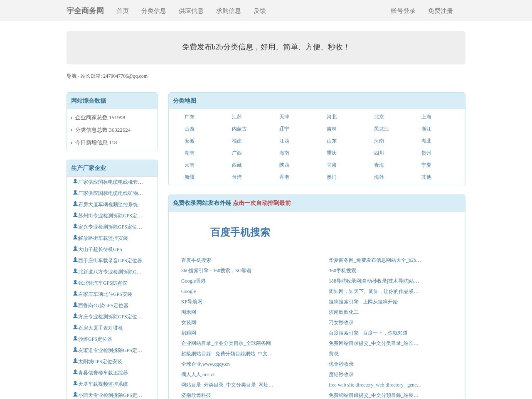532x399 pixels.
Task: Open the 首页 navigation menu item
Action: click(122, 11)
